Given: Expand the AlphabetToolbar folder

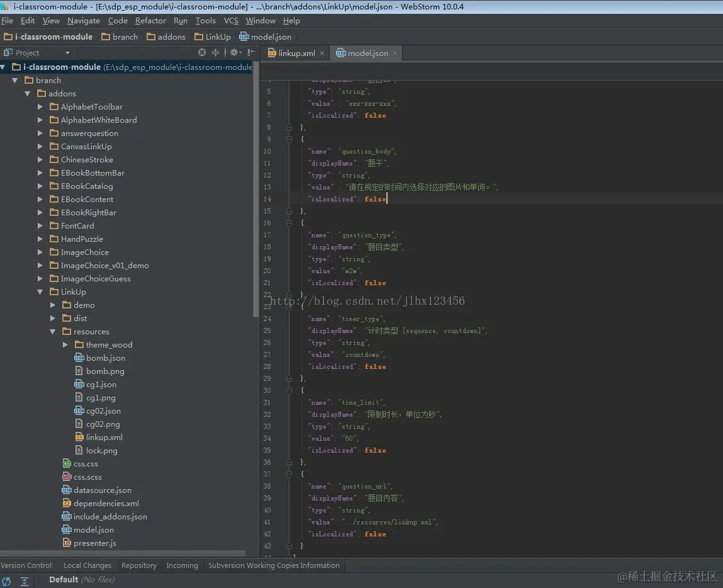Looking at the screenshot, I should [x=40, y=106].
